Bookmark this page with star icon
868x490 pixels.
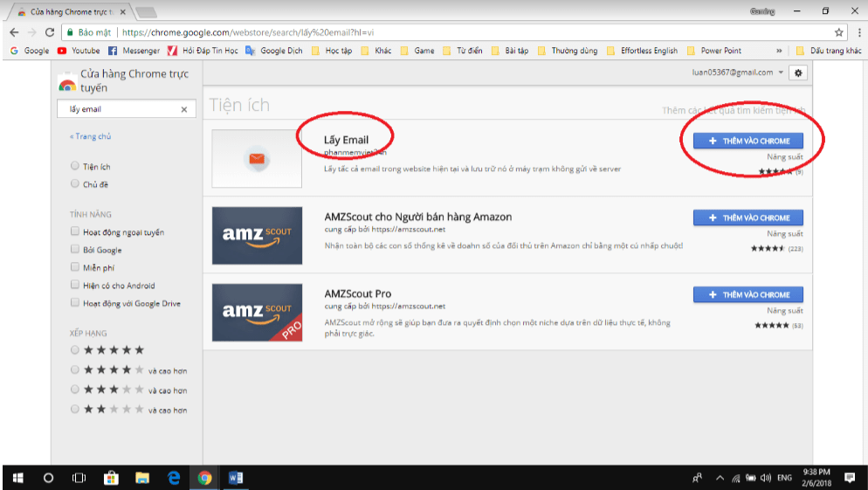[x=838, y=32]
